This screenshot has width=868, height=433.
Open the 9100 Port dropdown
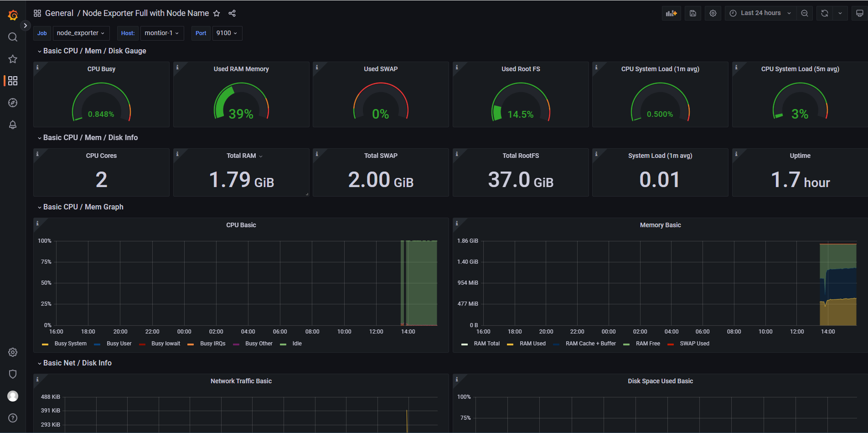(227, 33)
